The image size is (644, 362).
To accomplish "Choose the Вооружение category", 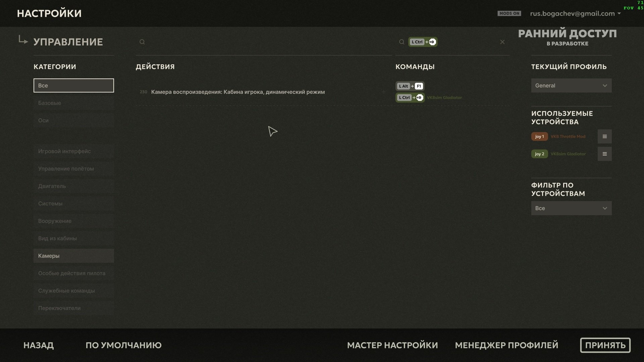I will pyautogui.click(x=74, y=221).
